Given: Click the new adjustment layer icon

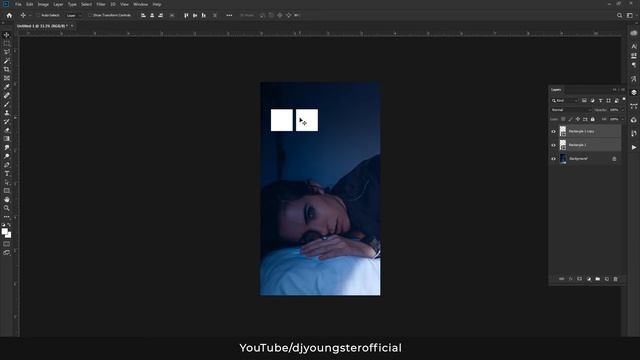Looking at the screenshot, I should (589, 279).
